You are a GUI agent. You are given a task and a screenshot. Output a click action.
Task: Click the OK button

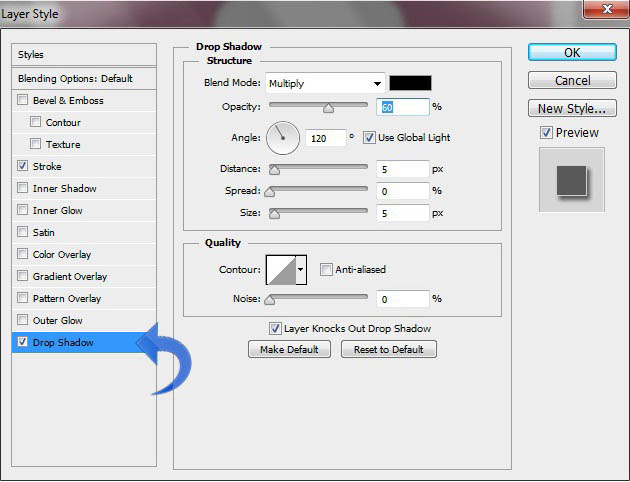[572, 53]
